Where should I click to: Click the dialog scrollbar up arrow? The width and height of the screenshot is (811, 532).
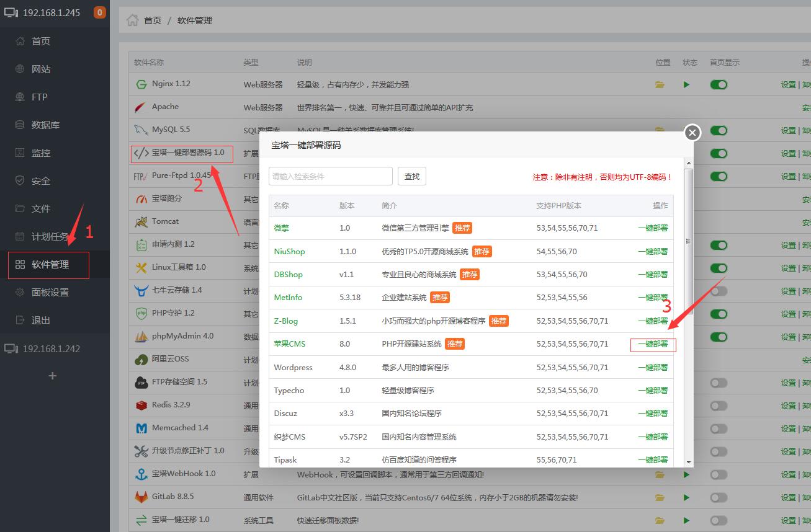coord(689,163)
